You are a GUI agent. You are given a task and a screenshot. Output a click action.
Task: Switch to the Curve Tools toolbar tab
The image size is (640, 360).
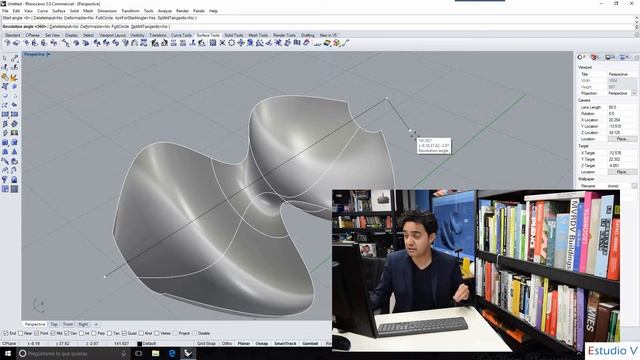tap(181, 36)
